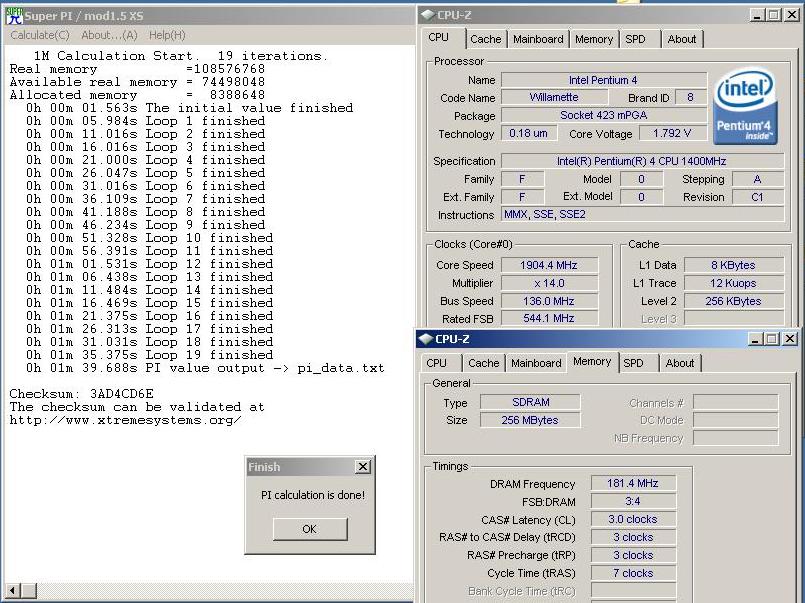This screenshot has height=603, width=805.
Task: Click the Brand ID value 8
Action: [x=691, y=97]
